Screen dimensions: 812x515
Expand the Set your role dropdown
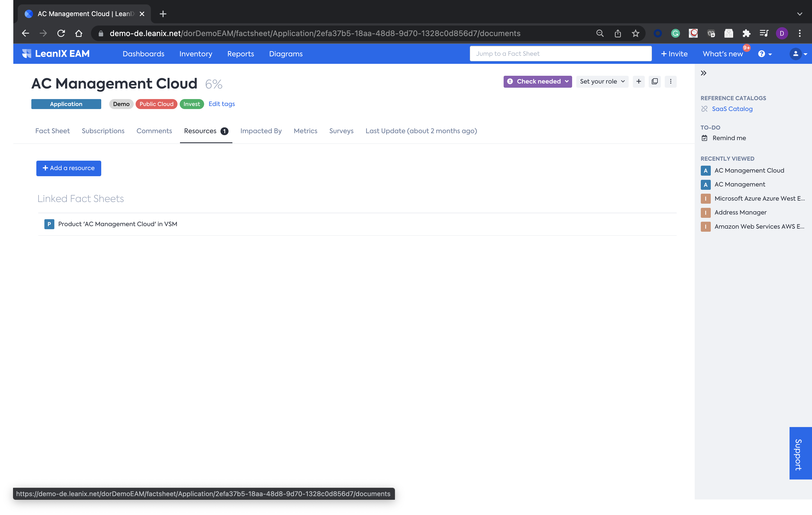pyautogui.click(x=602, y=81)
